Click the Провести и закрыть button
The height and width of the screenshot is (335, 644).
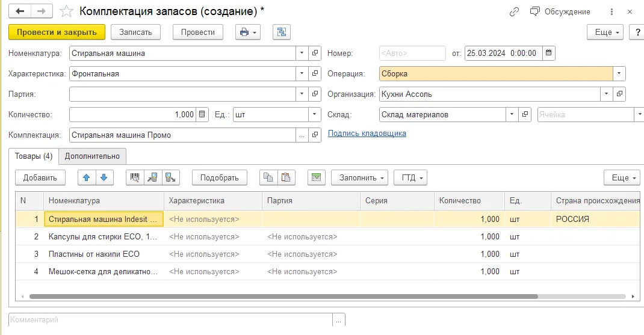pyautogui.click(x=57, y=32)
